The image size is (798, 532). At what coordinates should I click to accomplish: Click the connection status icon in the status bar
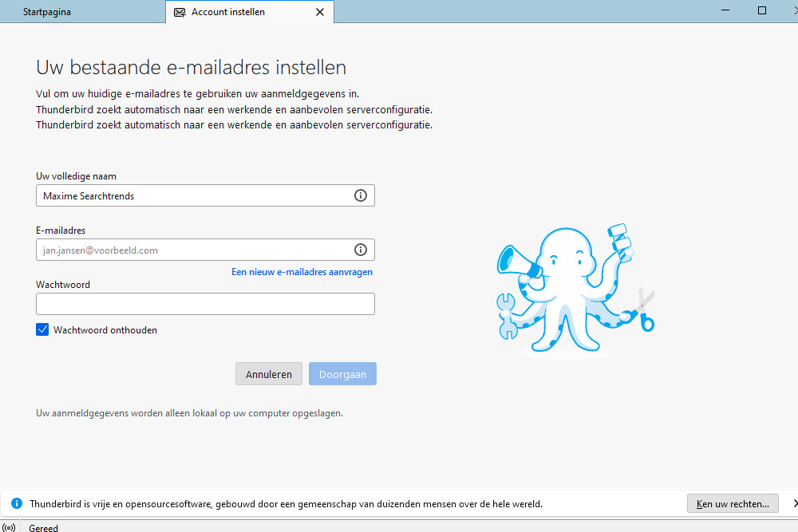(x=9, y=527)
